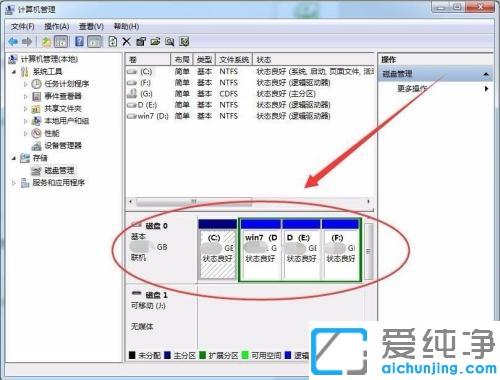Image resolution: width=500 pixels, height=380 pixels.
Task: Select 任务计划程序 in the tree
Action: click(67, 84)
